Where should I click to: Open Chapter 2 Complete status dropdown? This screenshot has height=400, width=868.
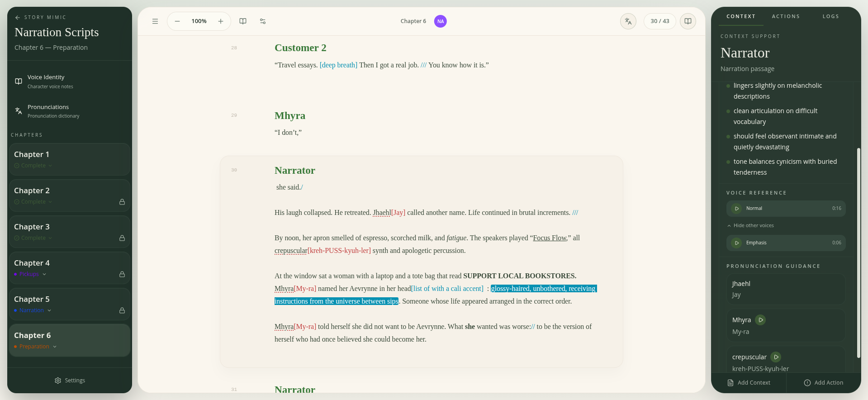[x=33, y=202]
